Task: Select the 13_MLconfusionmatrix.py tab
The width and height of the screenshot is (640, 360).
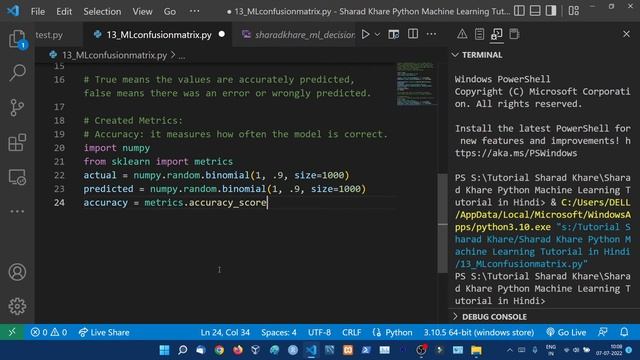Action: point(159,35)
